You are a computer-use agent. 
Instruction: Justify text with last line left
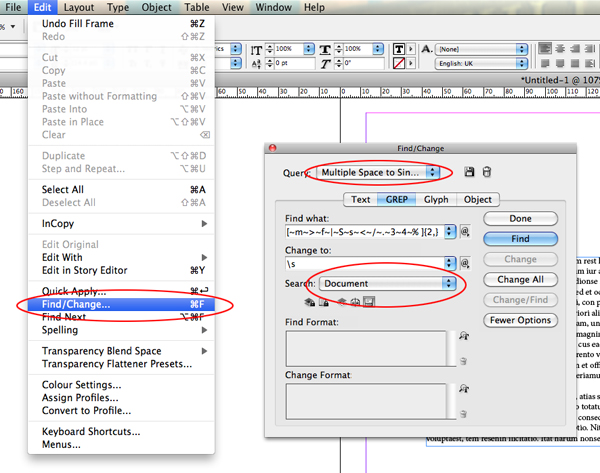point(545,63)
